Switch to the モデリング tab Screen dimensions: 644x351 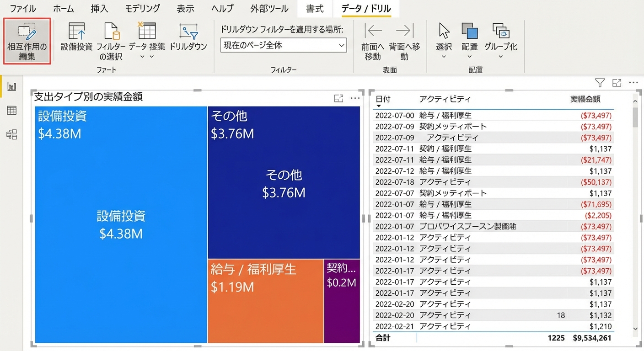tap(142, 9)
